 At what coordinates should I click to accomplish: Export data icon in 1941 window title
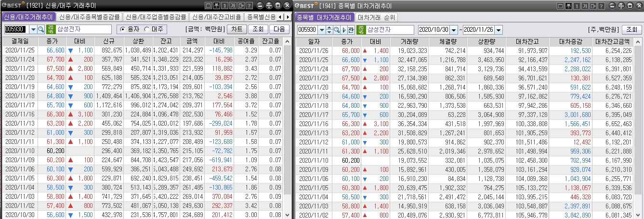(x=593, y=6)
